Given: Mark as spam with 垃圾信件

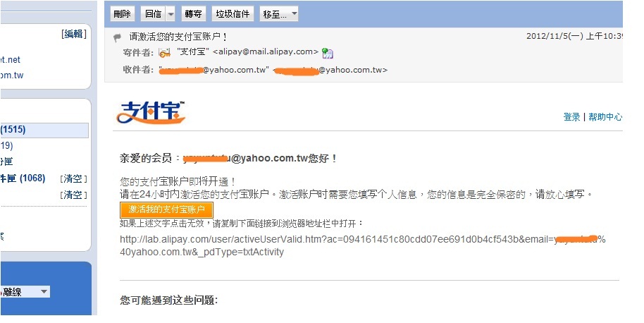Looking at the screenshot, I should point(233,14).
